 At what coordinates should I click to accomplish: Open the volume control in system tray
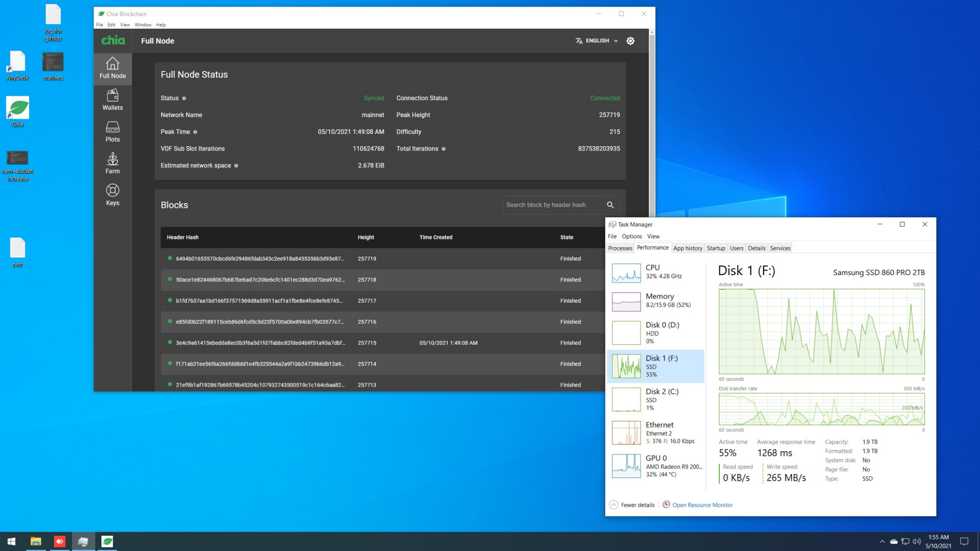coord(916,541)
